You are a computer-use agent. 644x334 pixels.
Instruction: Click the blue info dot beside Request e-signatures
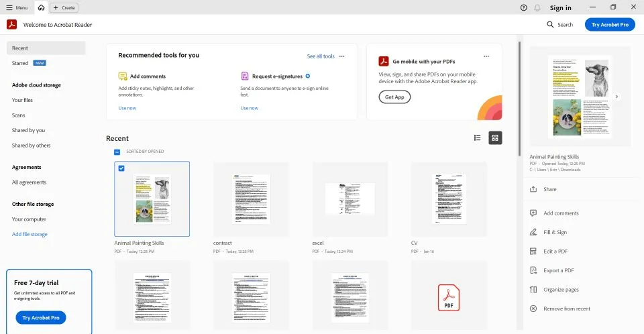point(308,76)
